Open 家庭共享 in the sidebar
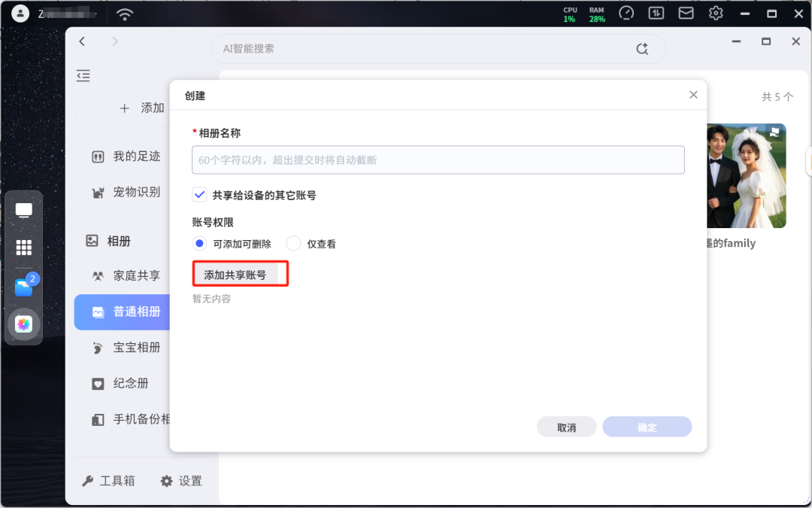 126,275
